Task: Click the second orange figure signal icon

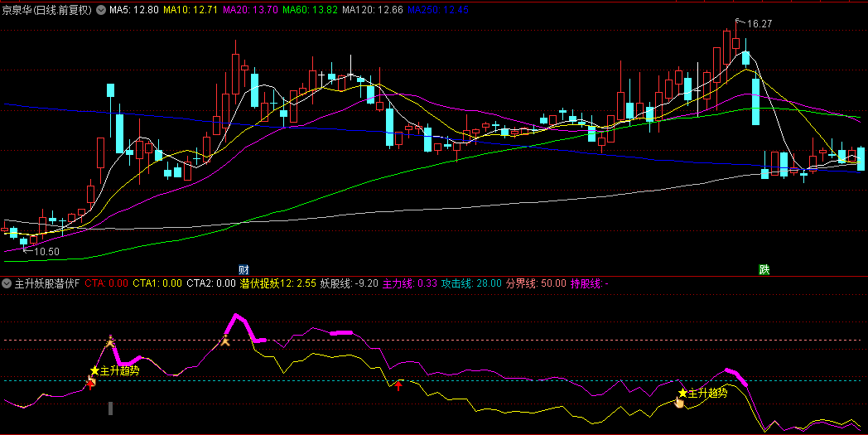Action: click(224, 341)
